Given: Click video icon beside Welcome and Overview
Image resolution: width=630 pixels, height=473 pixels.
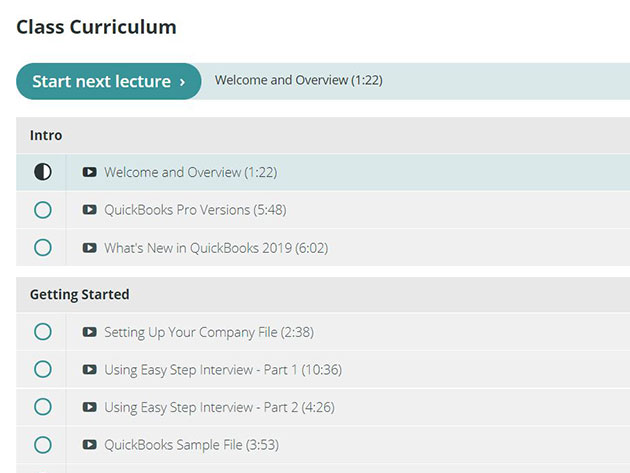Looking at the screenshot, I should [89, 172].
